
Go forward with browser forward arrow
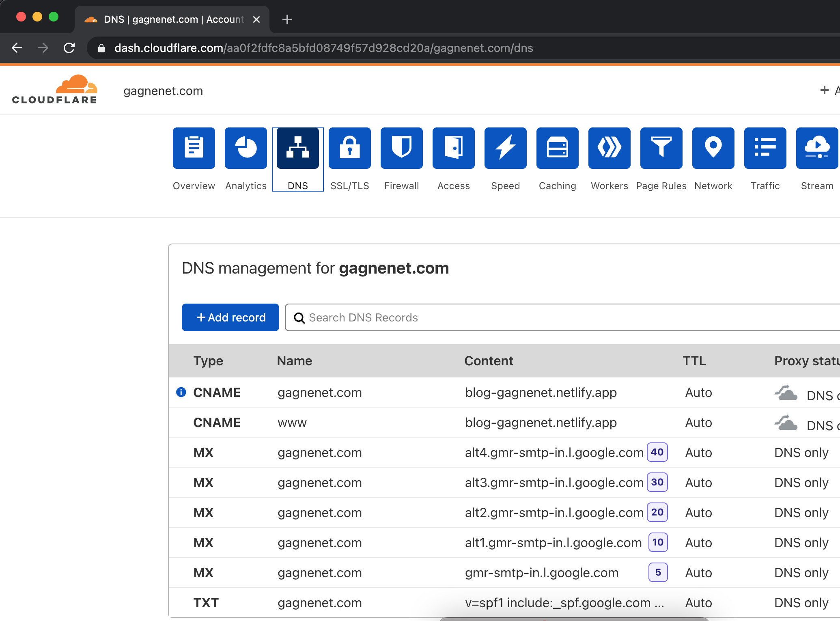tap(43, 48)
